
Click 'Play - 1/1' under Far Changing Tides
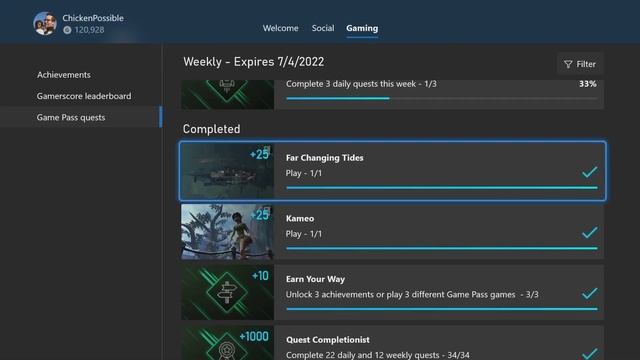coord(304,173)
